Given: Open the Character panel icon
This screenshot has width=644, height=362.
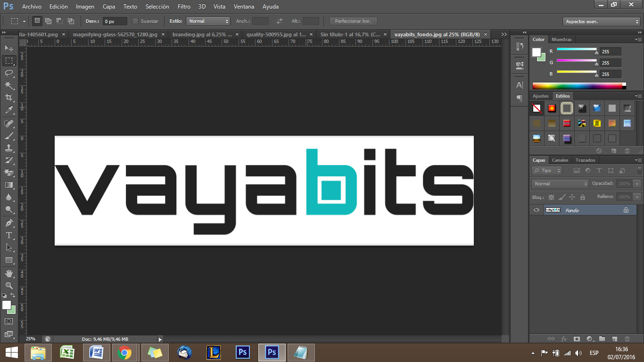Looking at the screenshot, I should [x=520, y=85].
